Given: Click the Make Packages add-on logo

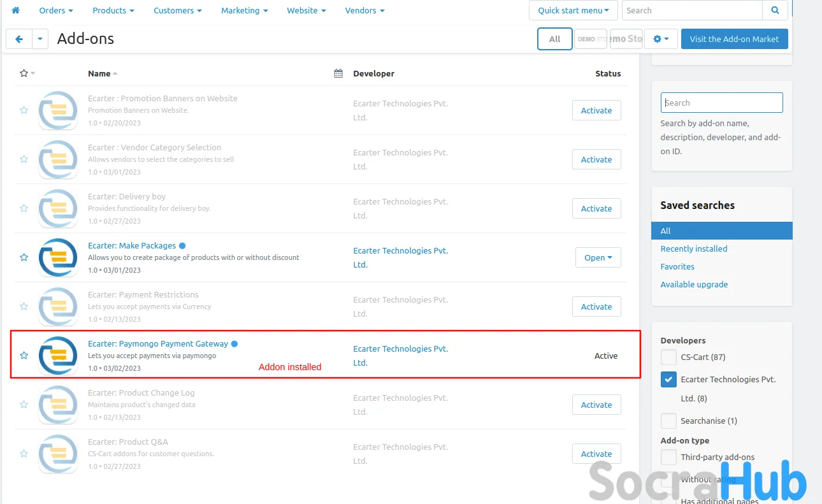Looking at the screenshot, I should [x=58, y=257].
